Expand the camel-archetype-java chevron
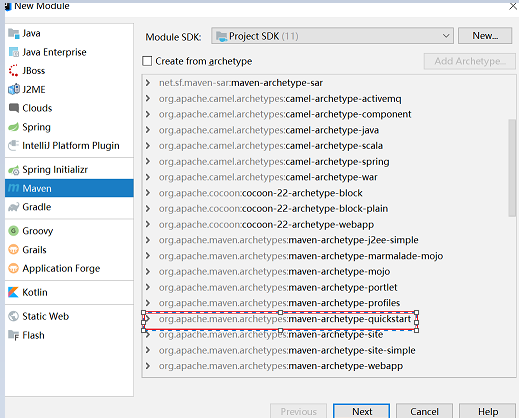519x418 pixels. tap(148, 130)
